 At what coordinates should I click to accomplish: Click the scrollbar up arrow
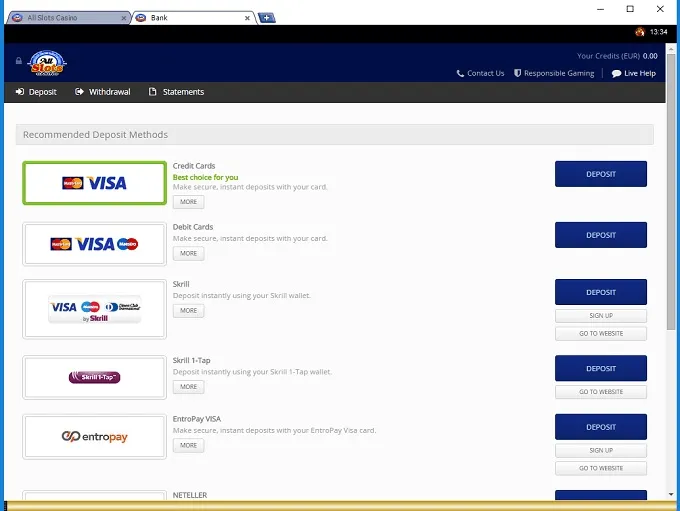click(x=671, y=47)
